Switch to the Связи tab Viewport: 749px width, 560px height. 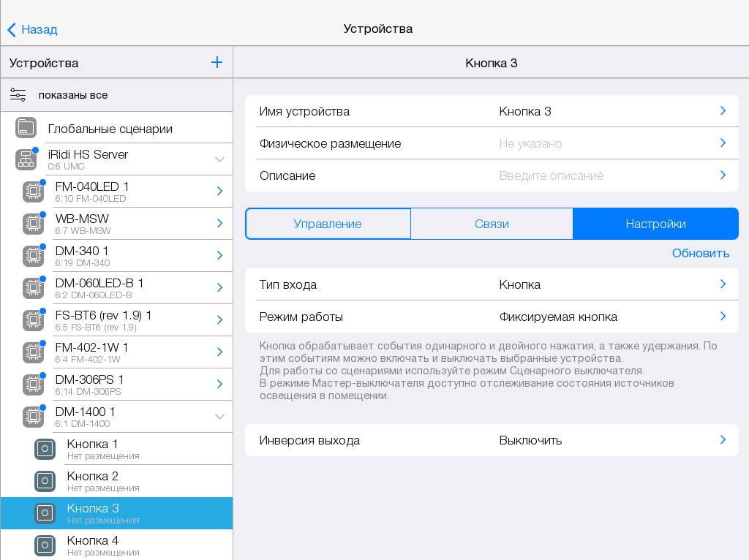point(492,224)
